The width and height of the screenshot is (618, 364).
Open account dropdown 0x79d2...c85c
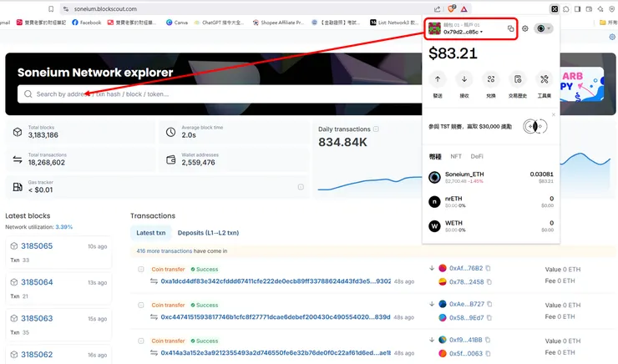(463, 32)
